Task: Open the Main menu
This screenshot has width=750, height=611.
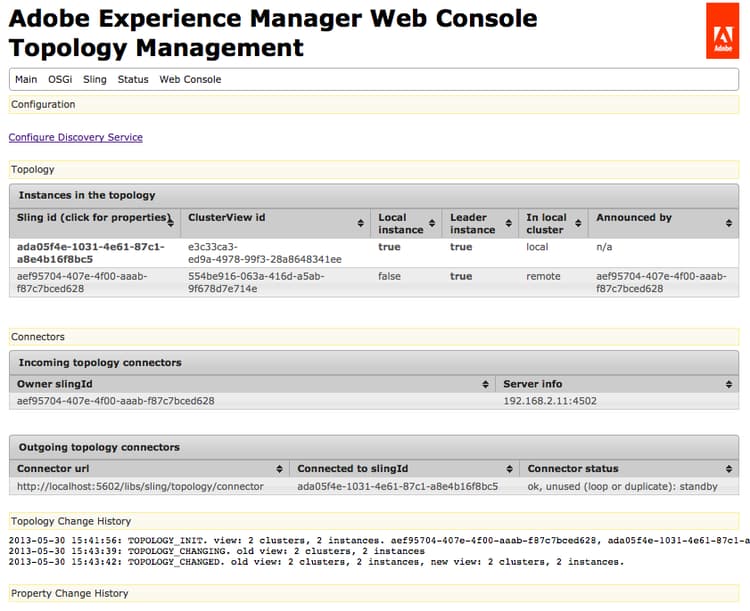Action: click(x=26, y=79)
